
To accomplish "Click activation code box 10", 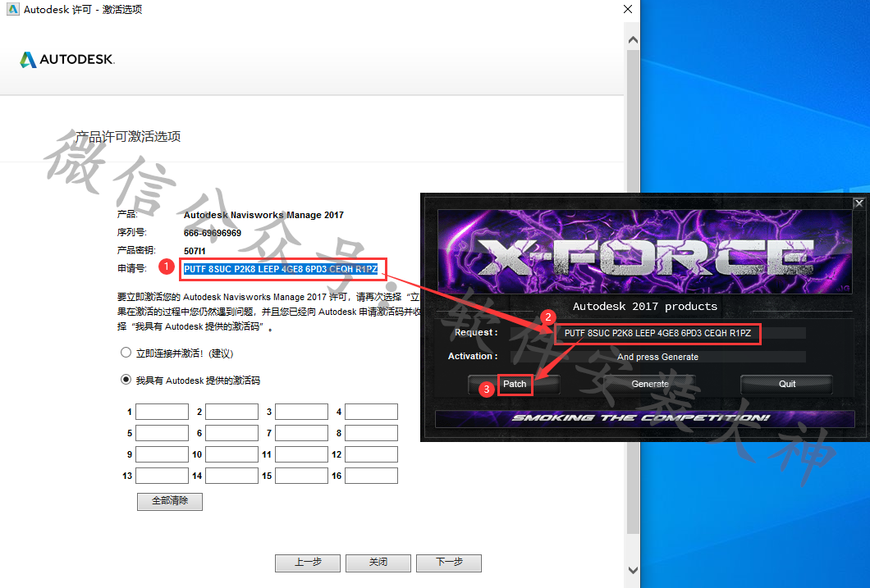I will pos(232,454).
